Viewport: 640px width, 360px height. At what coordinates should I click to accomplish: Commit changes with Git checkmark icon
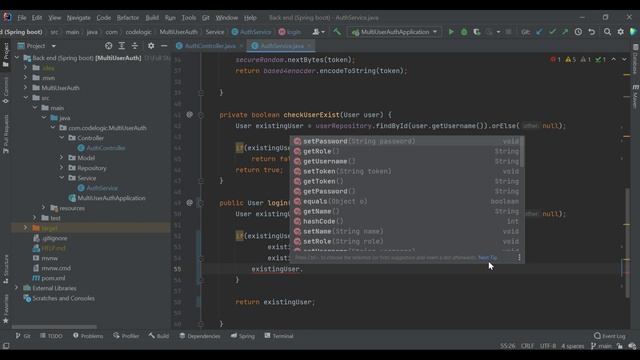point(552,32)
